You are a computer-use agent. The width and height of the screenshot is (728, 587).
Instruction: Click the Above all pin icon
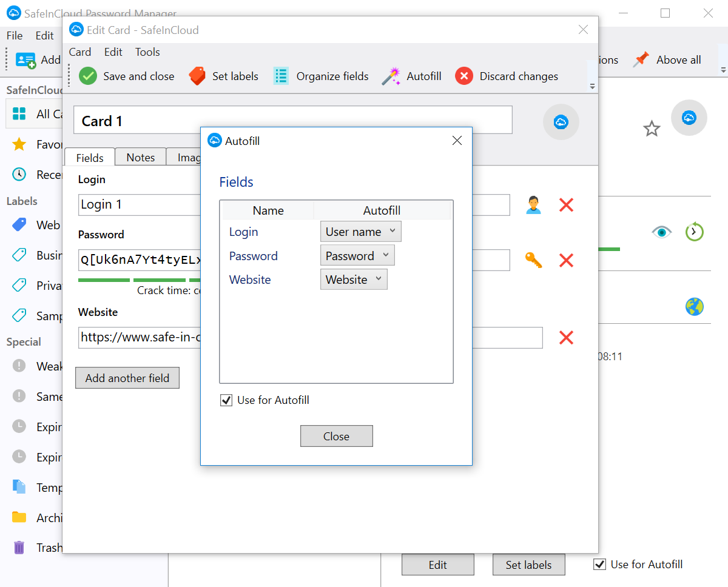coord(641,59)
